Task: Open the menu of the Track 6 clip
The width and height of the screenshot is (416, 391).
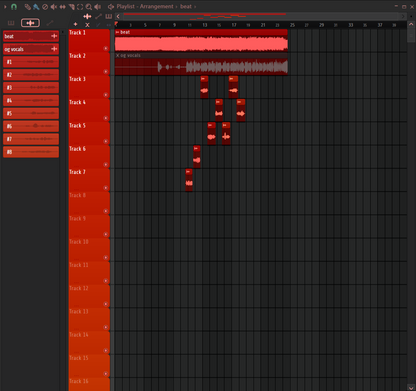Action: click(196, 148)
